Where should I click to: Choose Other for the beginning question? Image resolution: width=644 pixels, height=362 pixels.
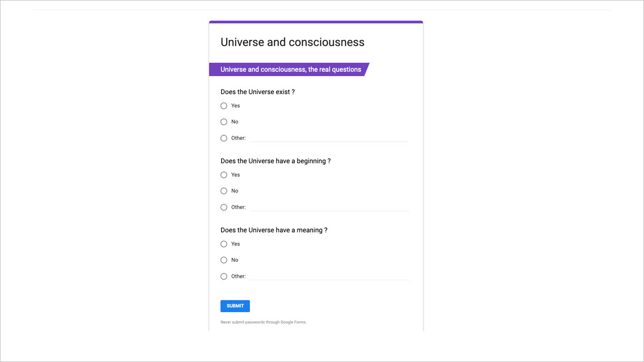(224, 207)
